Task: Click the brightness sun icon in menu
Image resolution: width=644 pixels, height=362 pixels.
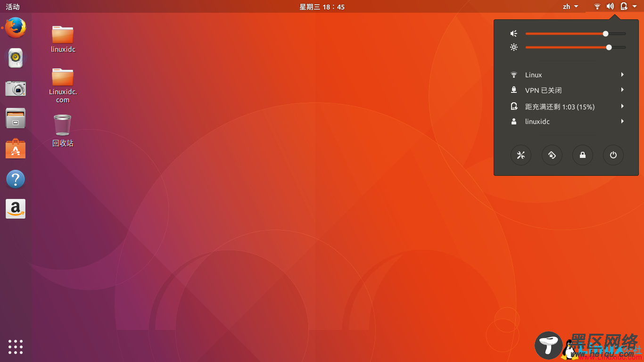Action: 514,47
